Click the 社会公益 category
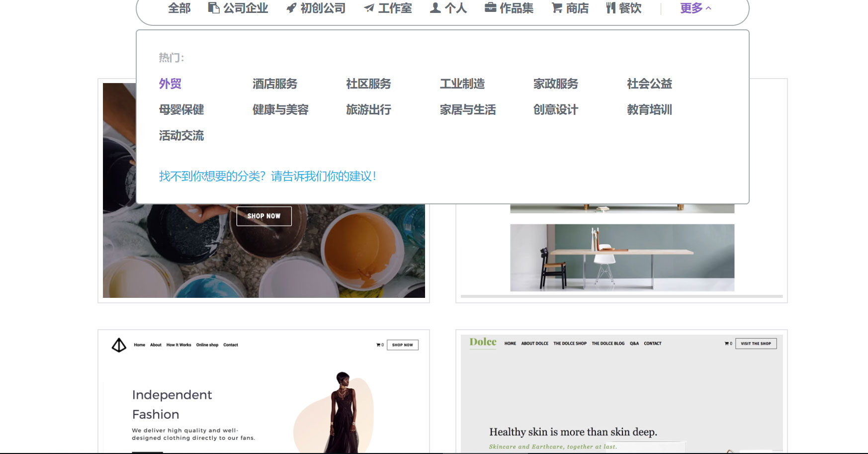This screenshot has width=868, height=454. 649,84
